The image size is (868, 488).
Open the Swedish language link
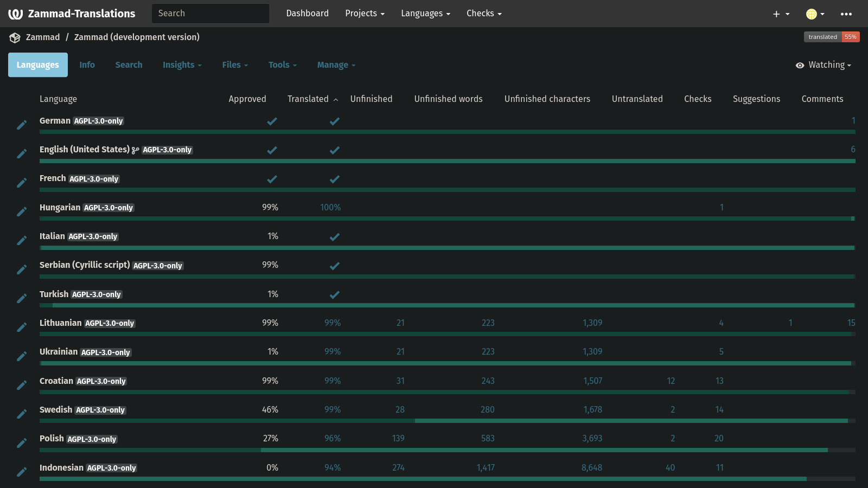coord(56,409)
